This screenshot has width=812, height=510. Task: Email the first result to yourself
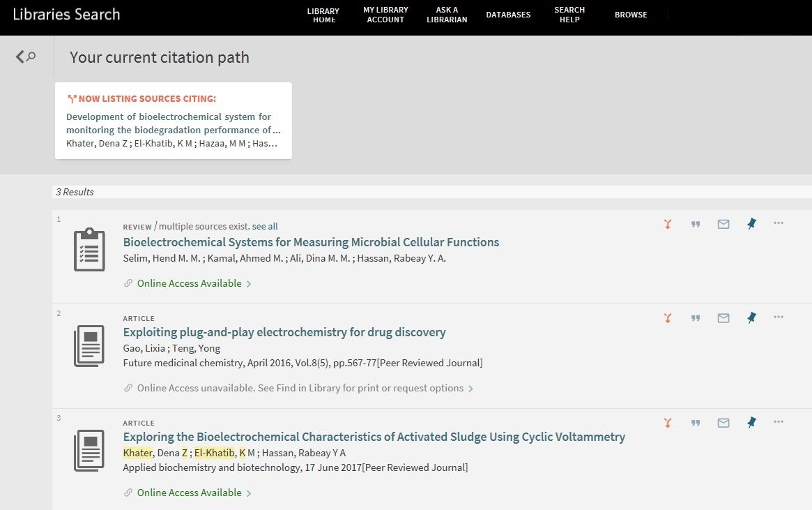tap(723, 223)
